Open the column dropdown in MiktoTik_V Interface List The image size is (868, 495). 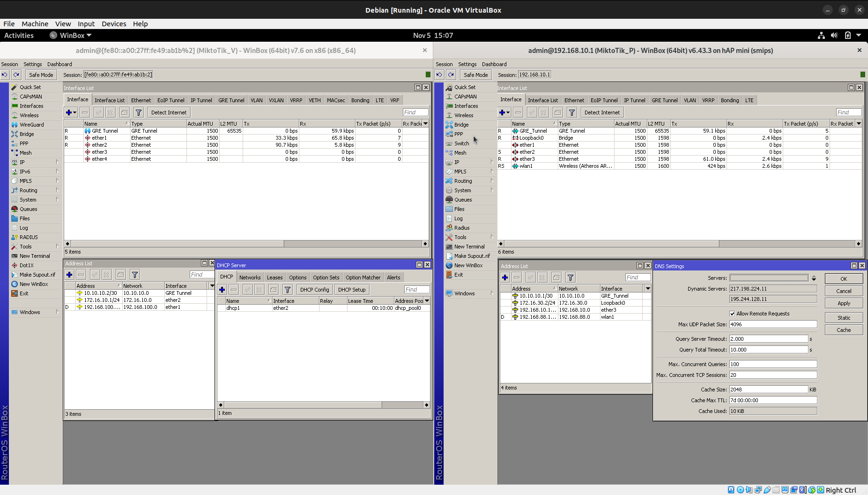click(x=425, y=124)
